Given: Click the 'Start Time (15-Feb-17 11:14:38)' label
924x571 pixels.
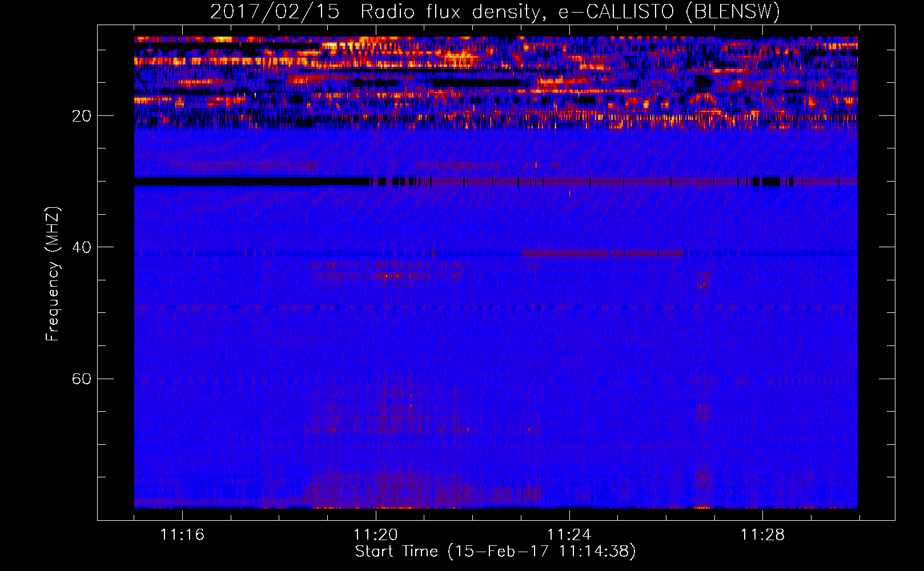Looking at the screenshot, I should click(495, 552).
